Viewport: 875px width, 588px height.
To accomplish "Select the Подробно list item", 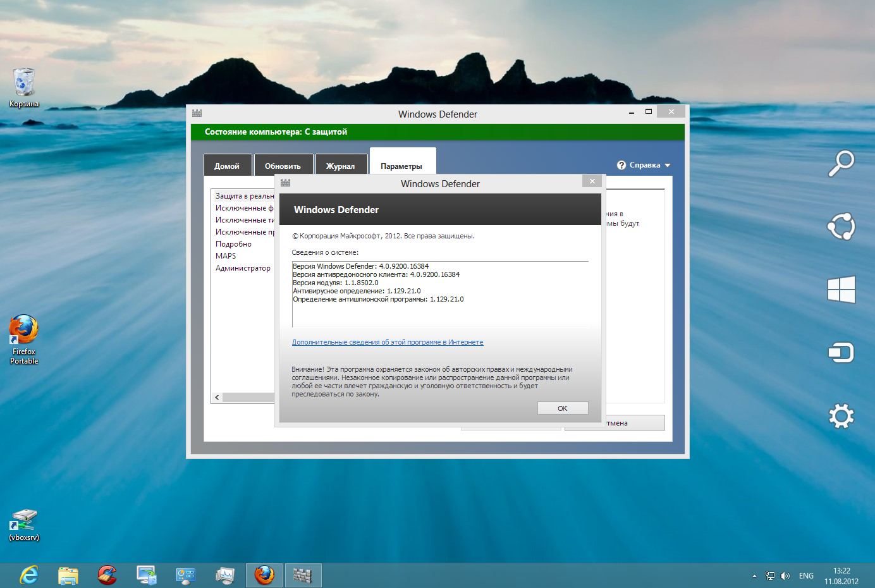I will [233, 244].
